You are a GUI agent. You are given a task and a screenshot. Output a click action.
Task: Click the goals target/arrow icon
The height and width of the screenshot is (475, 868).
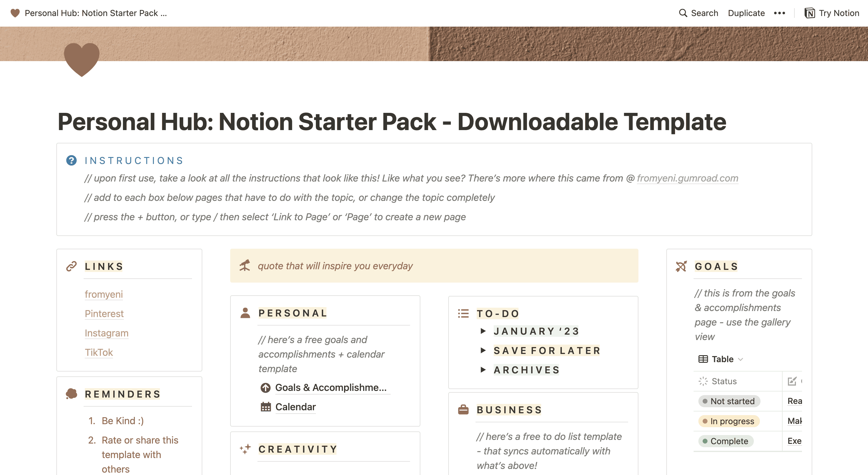[x=681, y=266]
